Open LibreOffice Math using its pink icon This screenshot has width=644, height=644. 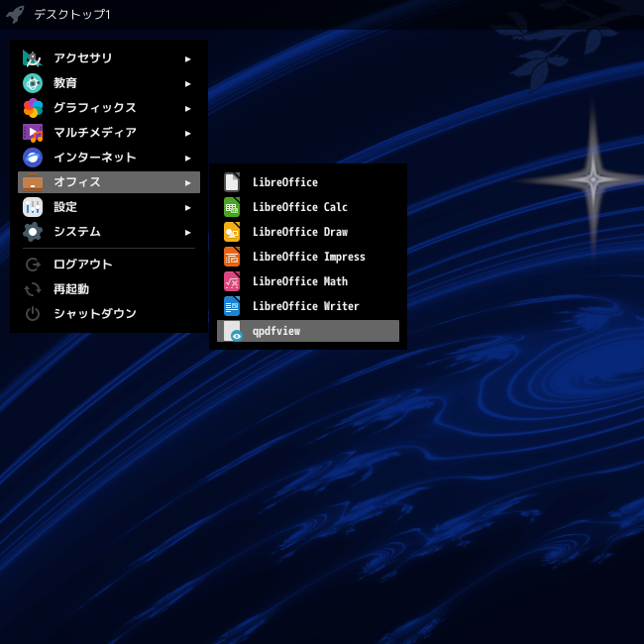pyautogui.click(x=232, y=281)
